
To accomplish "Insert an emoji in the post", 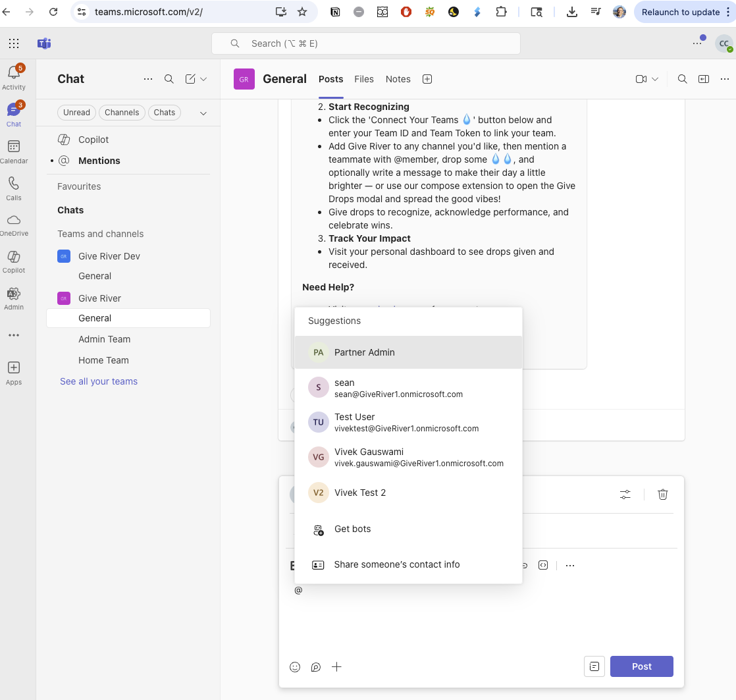I will point(295,666).
